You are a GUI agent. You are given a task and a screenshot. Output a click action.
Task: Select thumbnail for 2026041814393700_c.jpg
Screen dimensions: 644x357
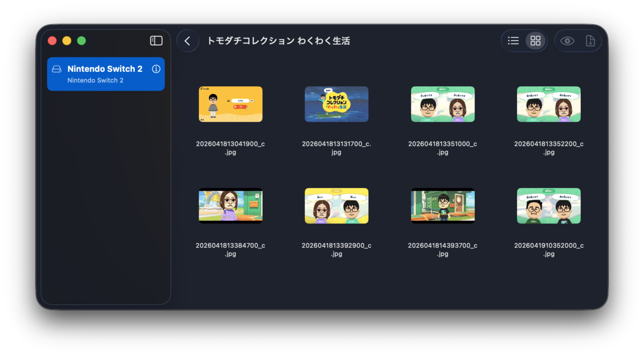(443, 206)
